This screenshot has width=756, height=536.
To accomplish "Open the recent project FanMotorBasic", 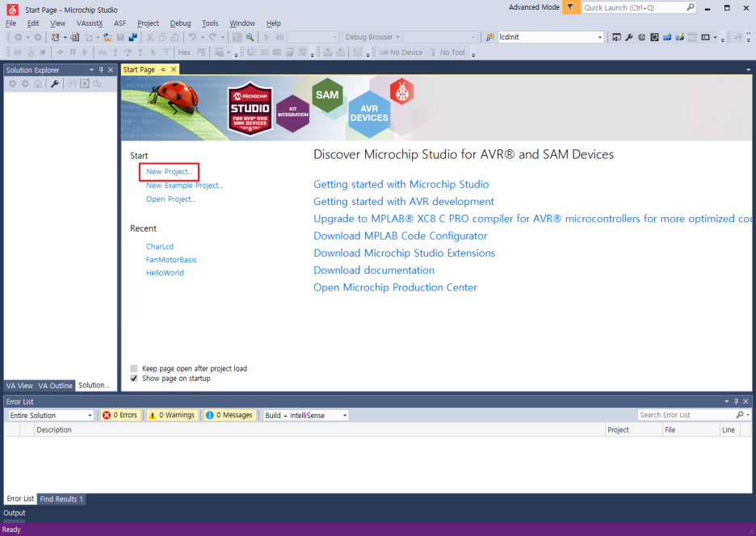I will [171, 259].
